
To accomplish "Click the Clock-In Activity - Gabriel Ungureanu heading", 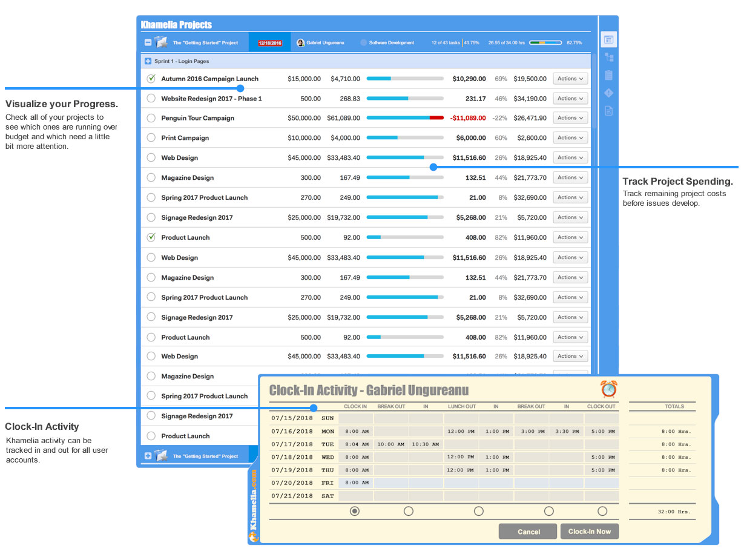I will [369, 390].
